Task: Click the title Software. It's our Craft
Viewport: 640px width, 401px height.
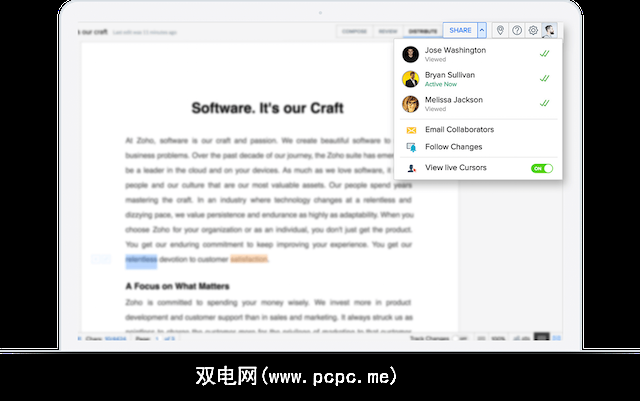Action: (x=267, y=108)
